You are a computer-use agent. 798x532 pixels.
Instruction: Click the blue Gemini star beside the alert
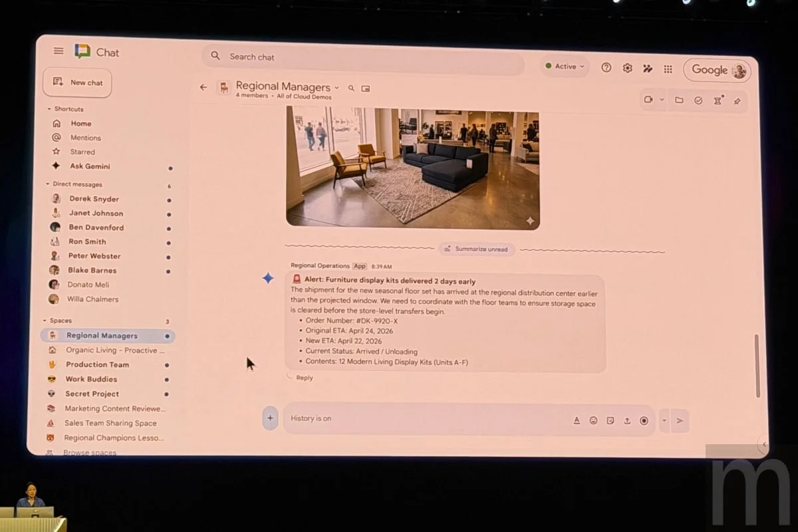click(268, 278)
